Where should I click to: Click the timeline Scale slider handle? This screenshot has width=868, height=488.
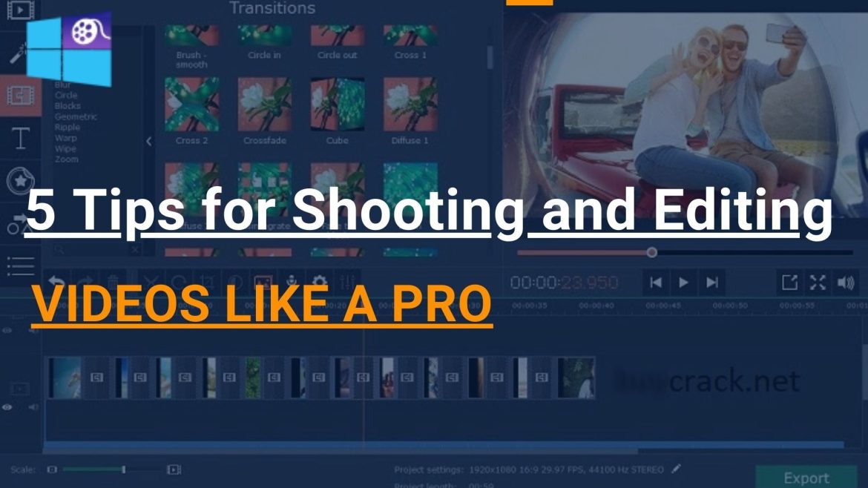tap(122, 469)
